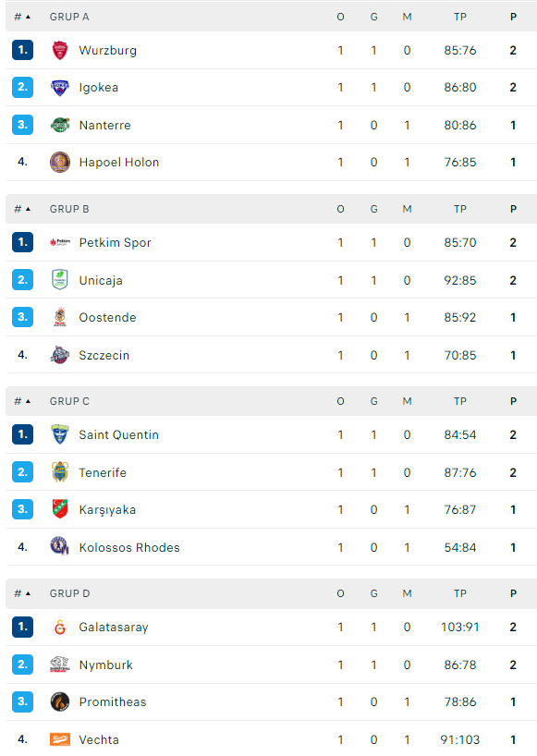Viewport: 537px width, 756px height.
Task: Click Nanterre's position 3 badge
Action: pyautogui.click(x=23, y=125)
